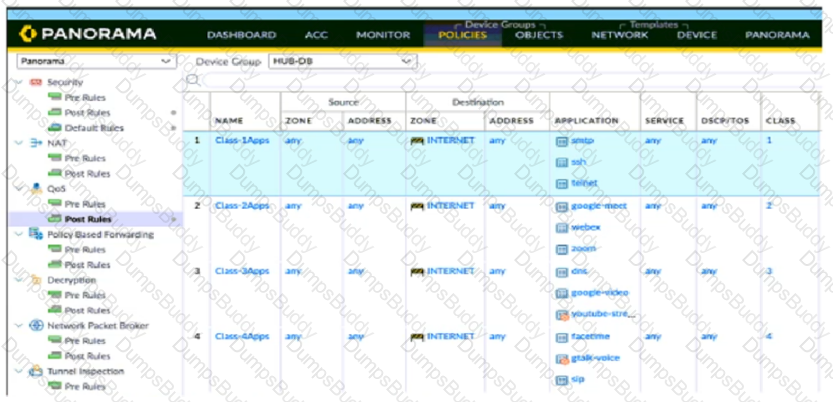The image size is (833, 402).
Task: Select Network Packet Broker Pre Rules
Action: (x=85, y=341)
